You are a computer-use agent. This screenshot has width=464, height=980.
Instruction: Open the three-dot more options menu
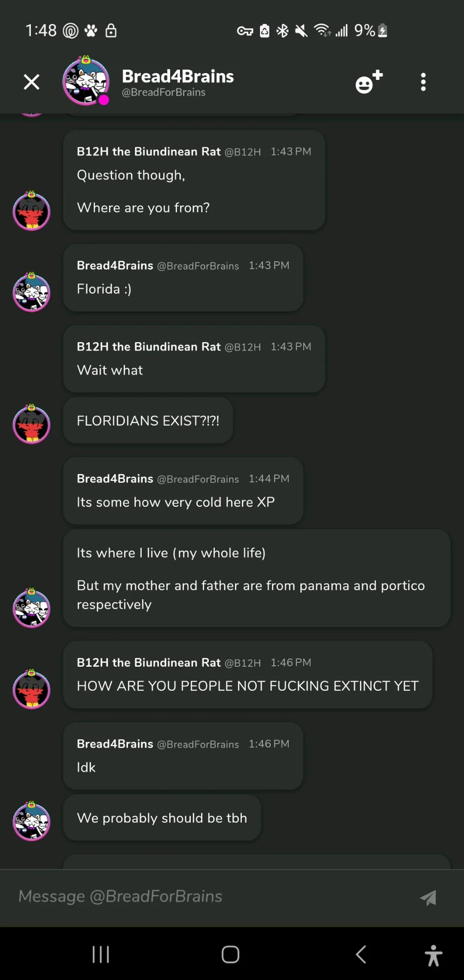click(423, 82)
